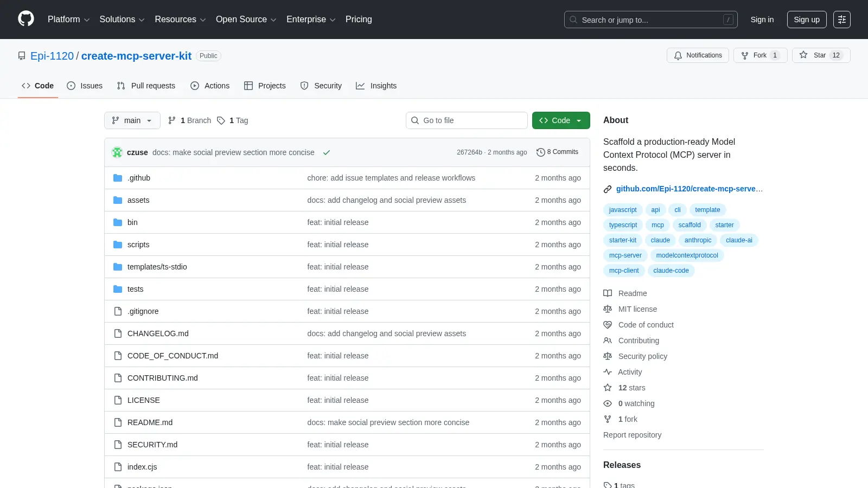The width and height of the screenshot is (868, 488).
Task: Open the czuse avatar image
Action: [x=117, y=152]
